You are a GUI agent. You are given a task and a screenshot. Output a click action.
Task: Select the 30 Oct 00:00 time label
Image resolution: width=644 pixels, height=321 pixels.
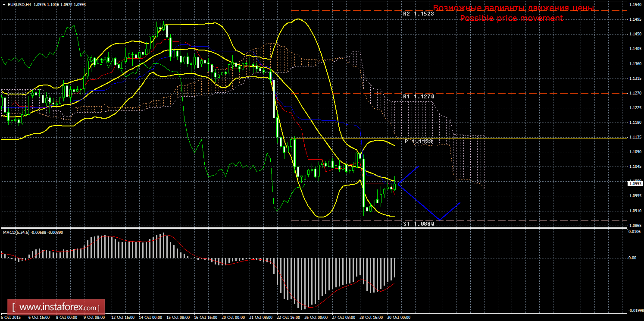coord(399,317)
